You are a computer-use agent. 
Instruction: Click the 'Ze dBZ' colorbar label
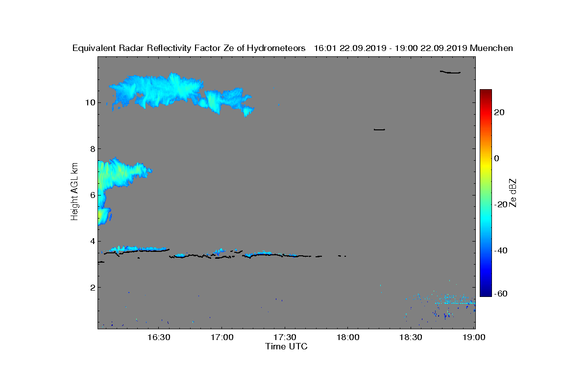[514, 193]
